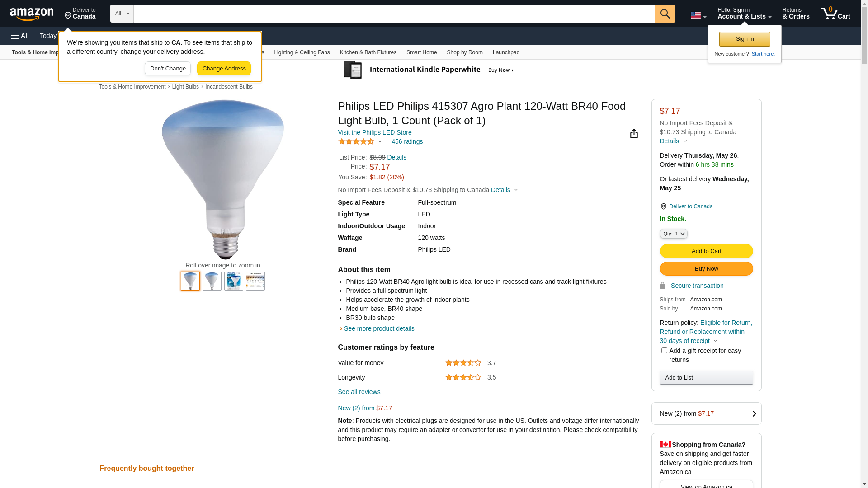Open the country flag language selector
Image resolution: width=868 pixels, height=488 pixels.
pyautogui.click(x=698, y=15)
